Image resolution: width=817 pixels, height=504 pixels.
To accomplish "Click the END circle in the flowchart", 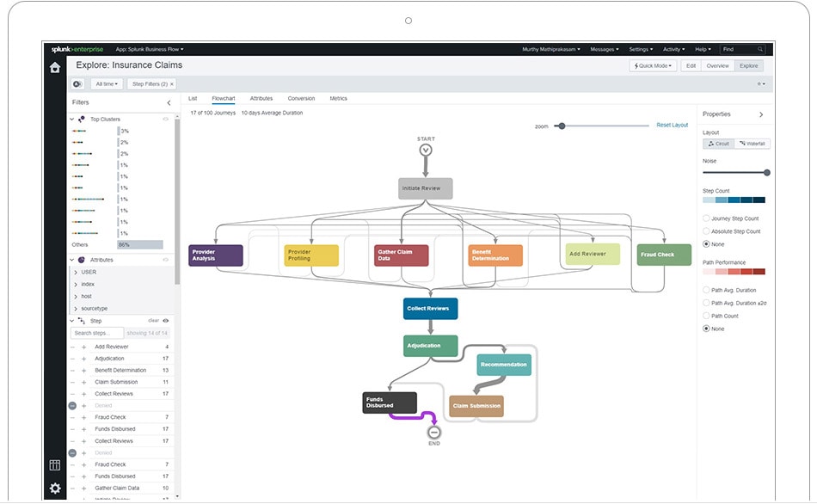I will (434, 433).
